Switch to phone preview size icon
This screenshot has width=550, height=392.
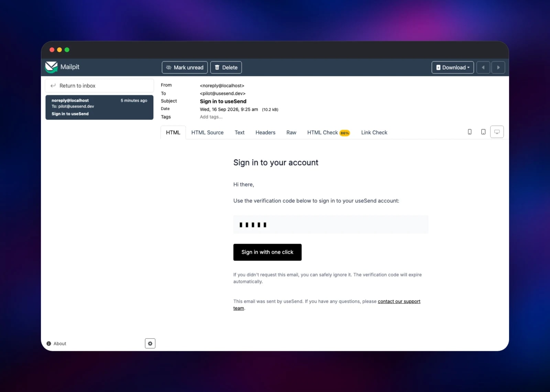(470, 132)
